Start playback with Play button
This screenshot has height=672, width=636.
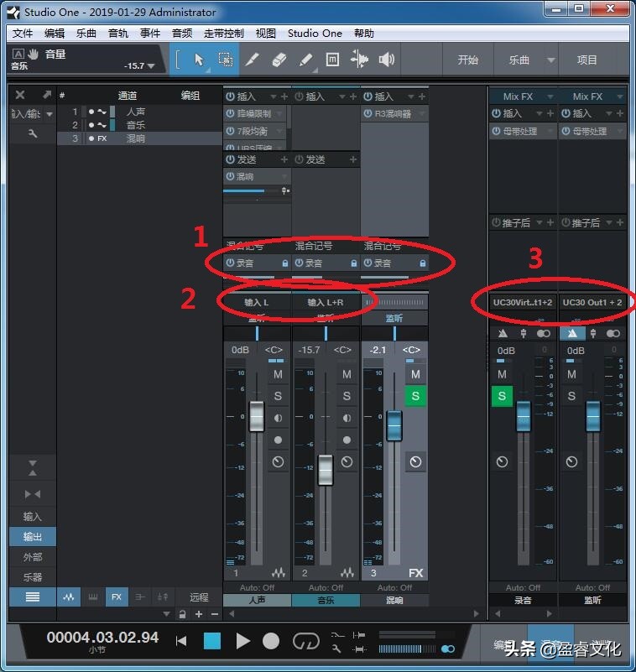[x=242, y=641]
